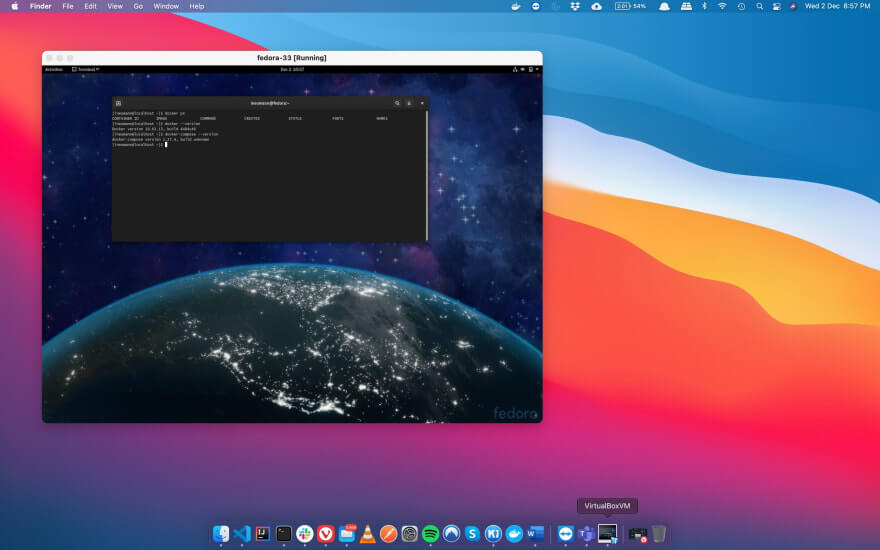The height and width of the screenshot is (550, 880).
Task: Open the Fedora system status menu
Action: 525,69
